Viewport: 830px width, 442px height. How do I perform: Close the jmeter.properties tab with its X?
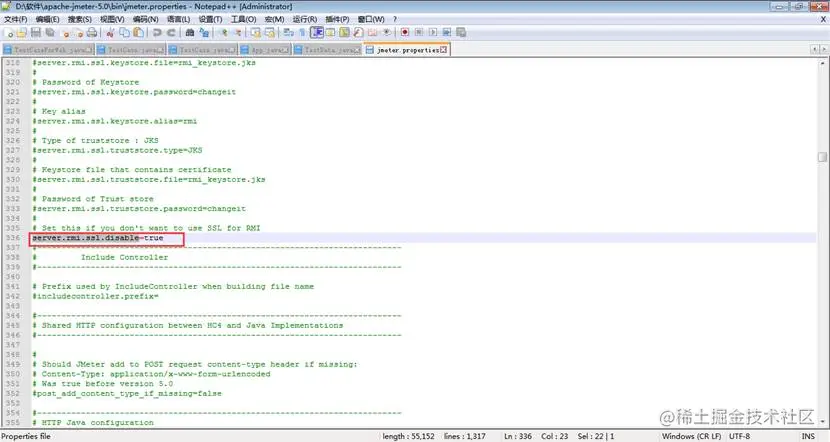click(444, 50)
